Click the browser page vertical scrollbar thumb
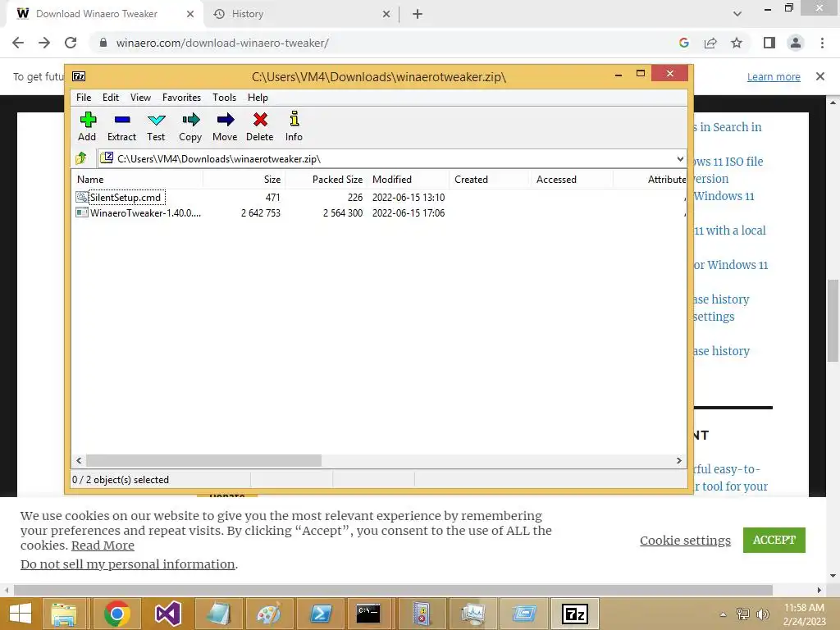 [x=833, y=321]
